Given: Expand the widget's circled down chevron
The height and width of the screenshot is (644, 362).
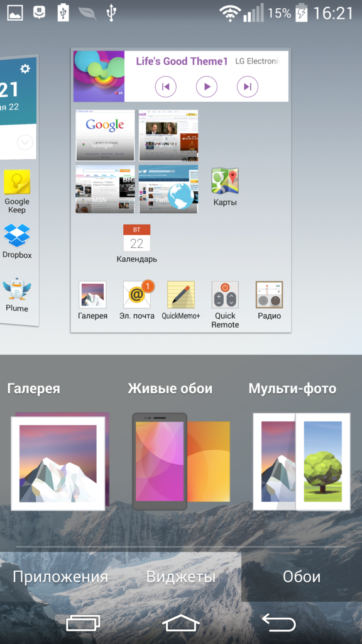Looking at the screenshot, I should [25, 143].
